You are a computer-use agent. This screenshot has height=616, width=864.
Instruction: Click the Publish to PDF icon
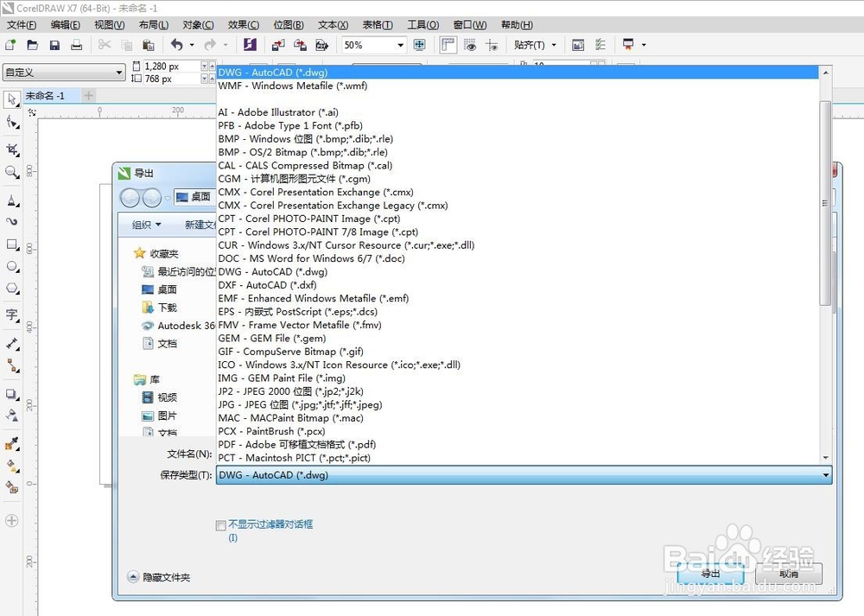pyautogui.click(x=322, y=45)
